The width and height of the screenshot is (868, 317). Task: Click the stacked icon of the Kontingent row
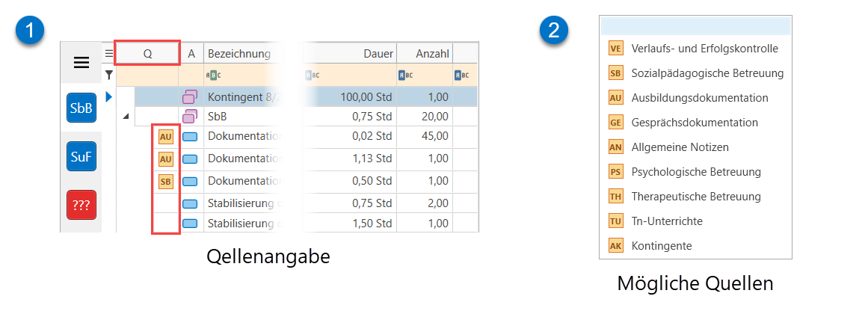coord(190,96)
